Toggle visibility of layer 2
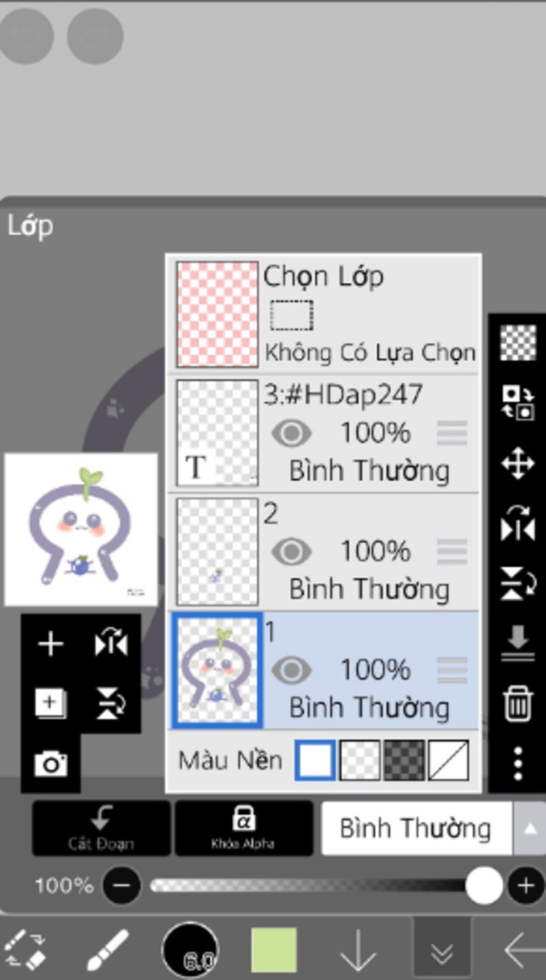546x980 pixels. coord(291,552)
